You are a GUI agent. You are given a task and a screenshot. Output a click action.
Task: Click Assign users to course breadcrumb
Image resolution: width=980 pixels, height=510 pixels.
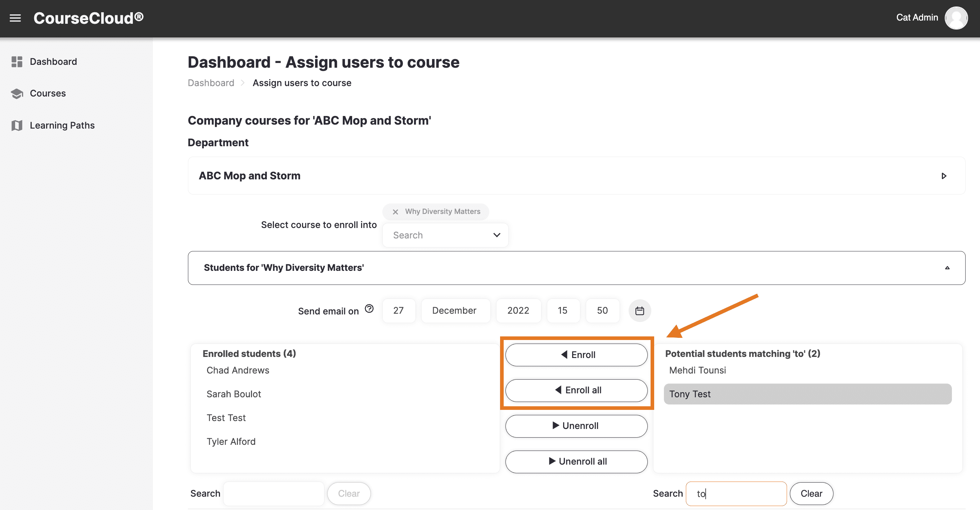302,83
